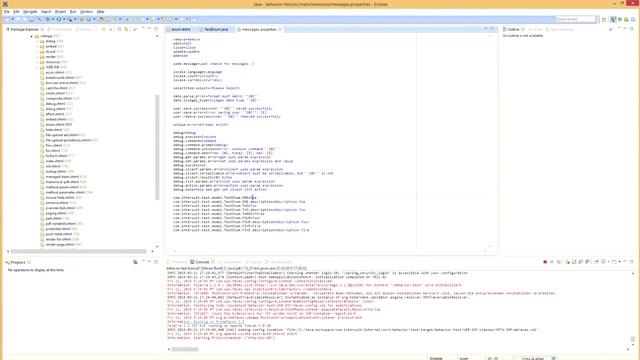Collapse the webapp folder
This screenshot has height=360, width=640.
tap(31, 36)
